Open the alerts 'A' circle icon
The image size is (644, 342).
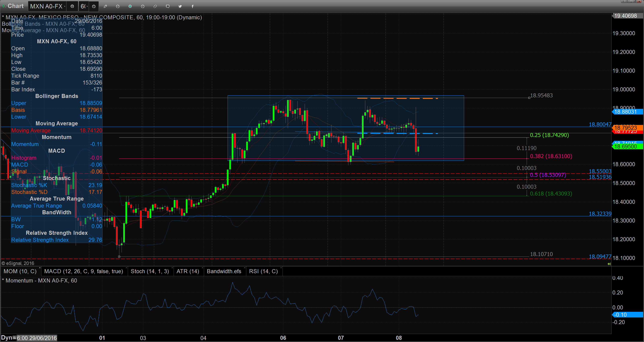pos(142,6)
